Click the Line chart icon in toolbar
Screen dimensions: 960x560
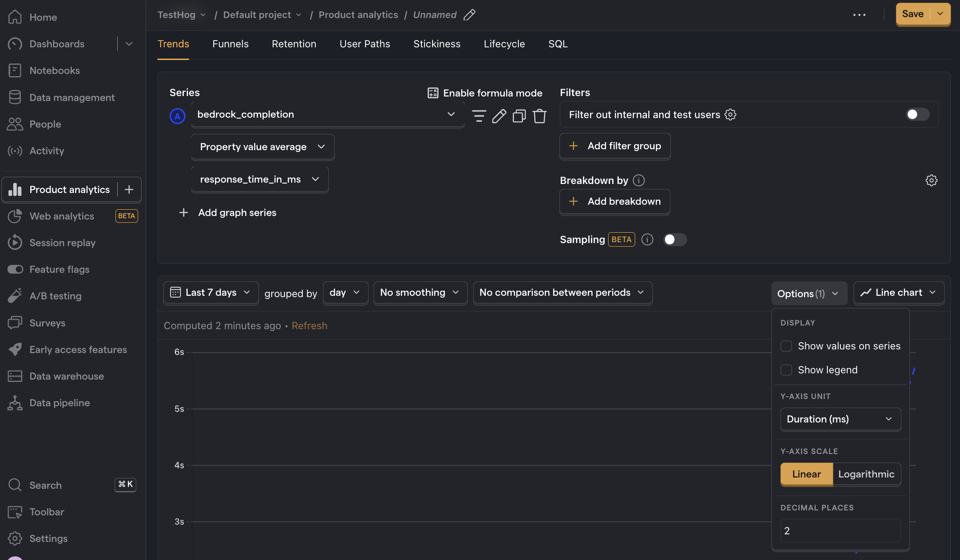(x=866, y=292)
